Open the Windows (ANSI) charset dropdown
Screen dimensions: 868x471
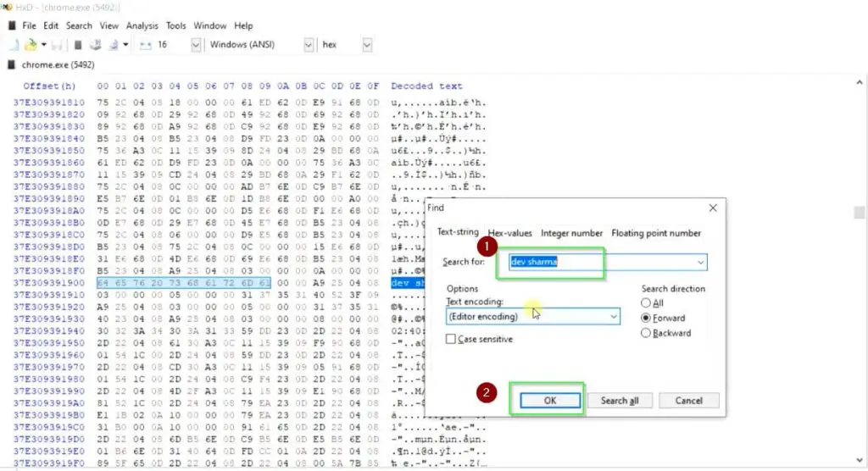click(309, 45)
